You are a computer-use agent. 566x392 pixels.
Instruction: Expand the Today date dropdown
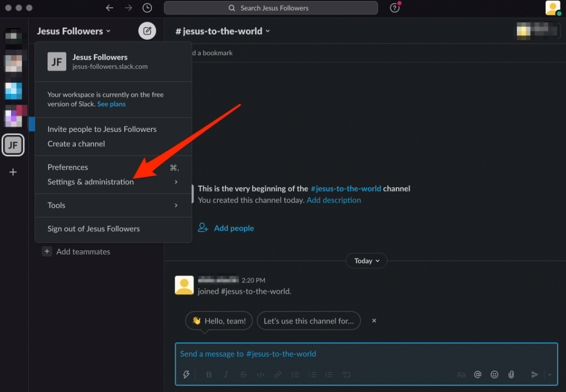(366, 261)
